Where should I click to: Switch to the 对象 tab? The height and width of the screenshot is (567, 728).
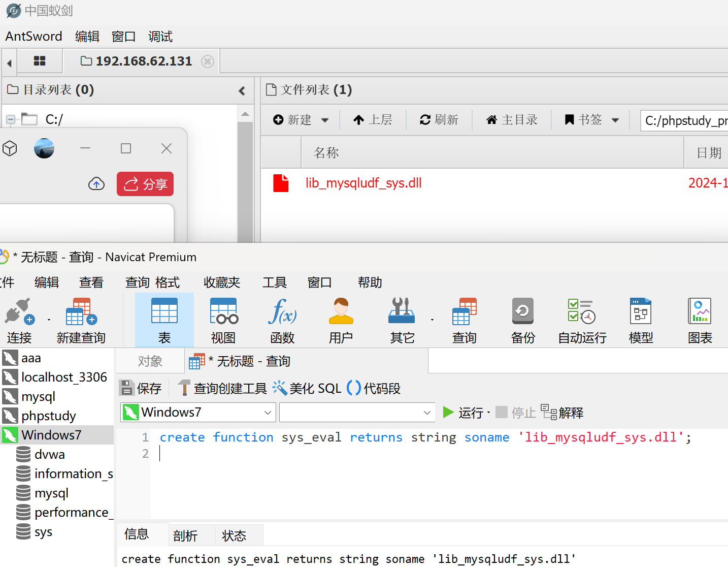150,361
